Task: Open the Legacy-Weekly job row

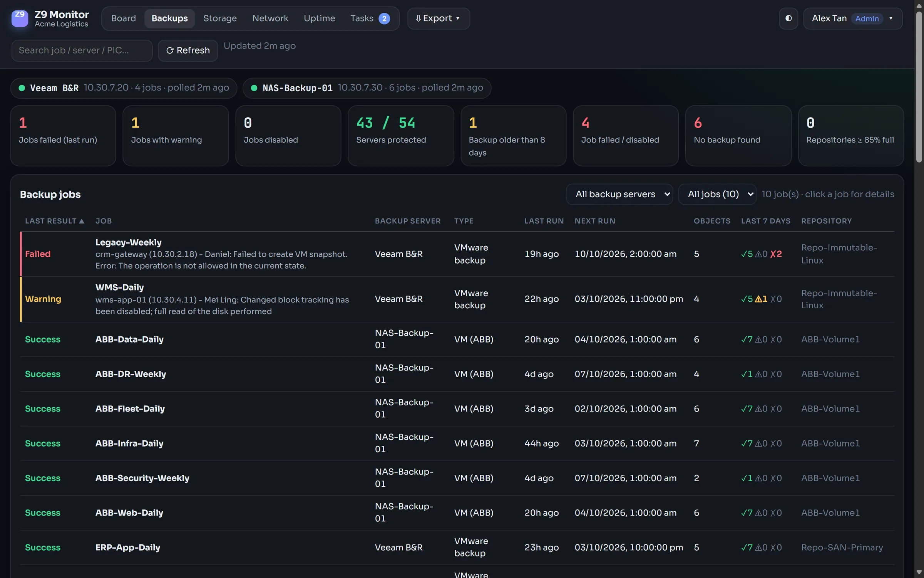Action: coord(457,254)
